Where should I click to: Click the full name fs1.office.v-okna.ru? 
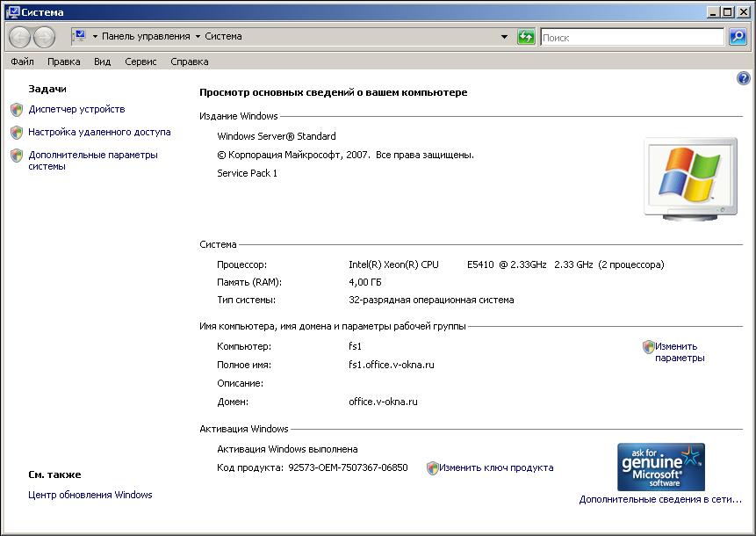391,366
